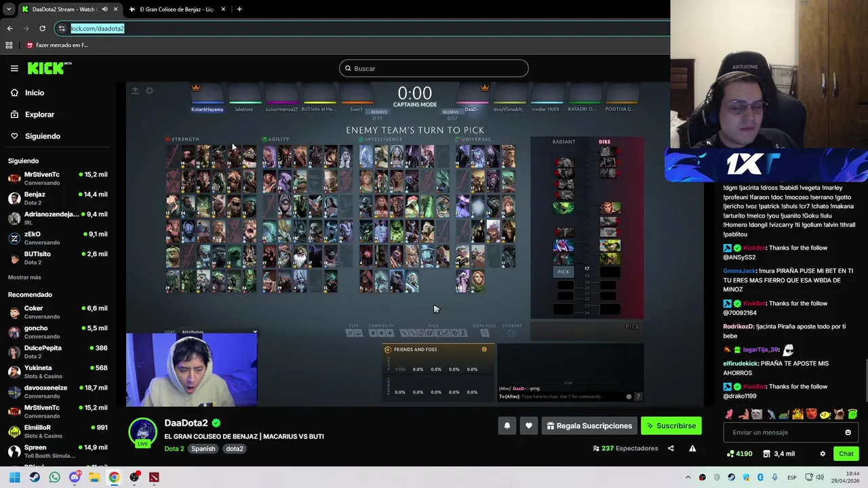Open BUTIsito channel in sidebar
Viewport: 868px width, 488px height.
58,258
